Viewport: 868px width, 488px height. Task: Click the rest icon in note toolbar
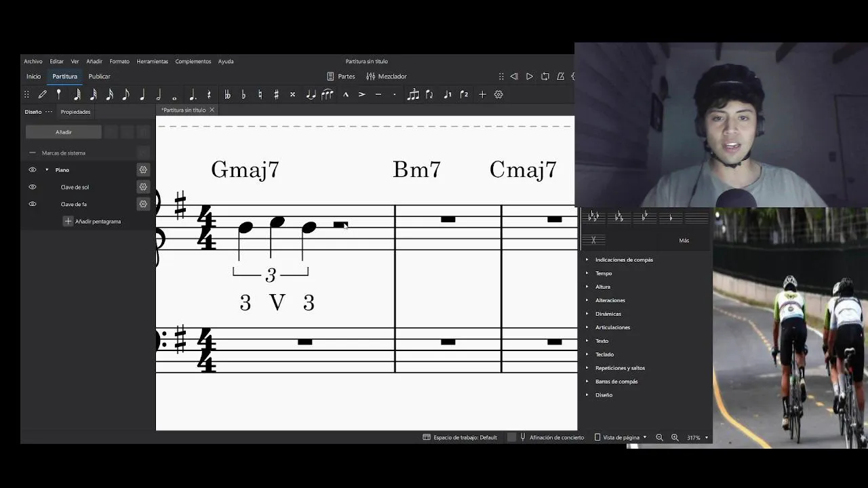click(209, 95)
